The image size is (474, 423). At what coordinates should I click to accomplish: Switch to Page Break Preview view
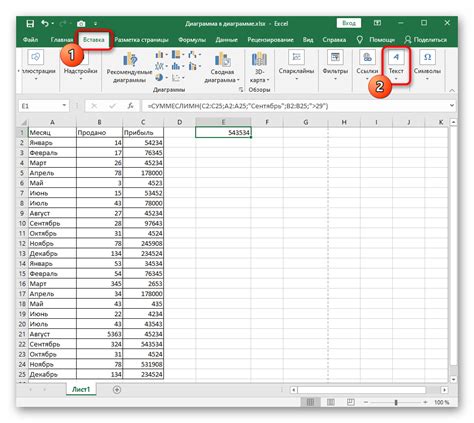(350, 402)
